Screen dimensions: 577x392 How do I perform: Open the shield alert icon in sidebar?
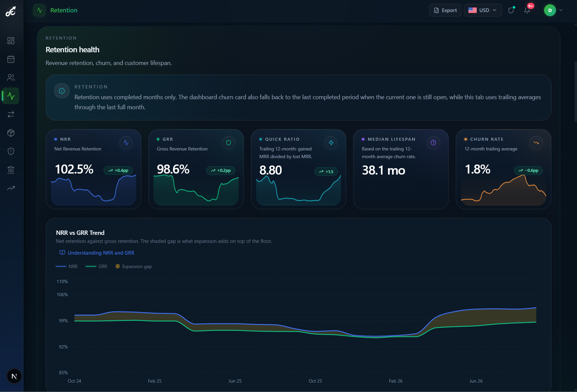11,151
